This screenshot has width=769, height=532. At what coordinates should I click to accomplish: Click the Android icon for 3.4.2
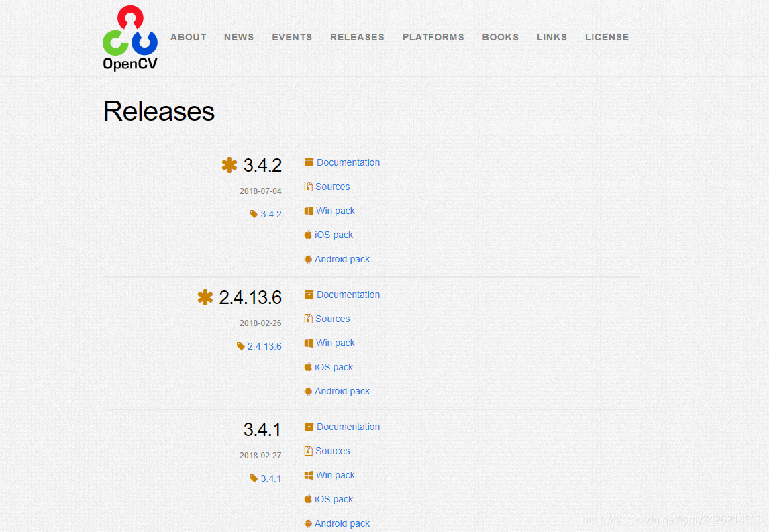[x=308, y=259]
